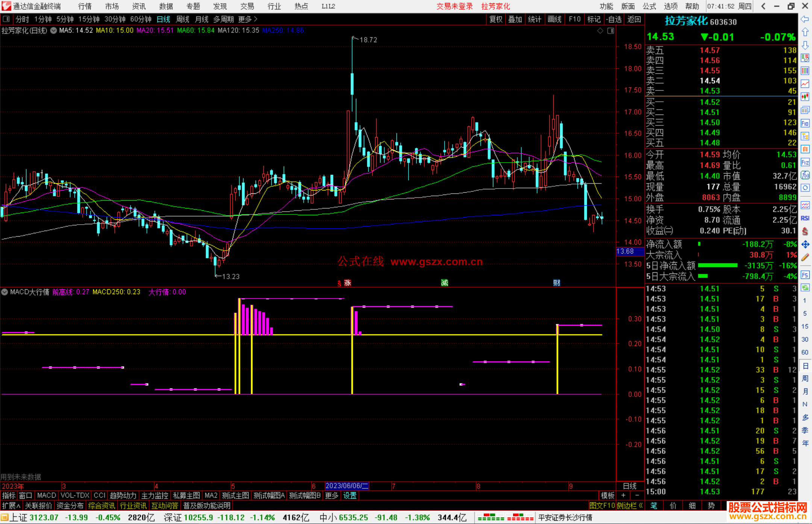812x524 pixels.
Task: Collapse the sidebar via 侧边栏 button
Action: click(630, 506)
